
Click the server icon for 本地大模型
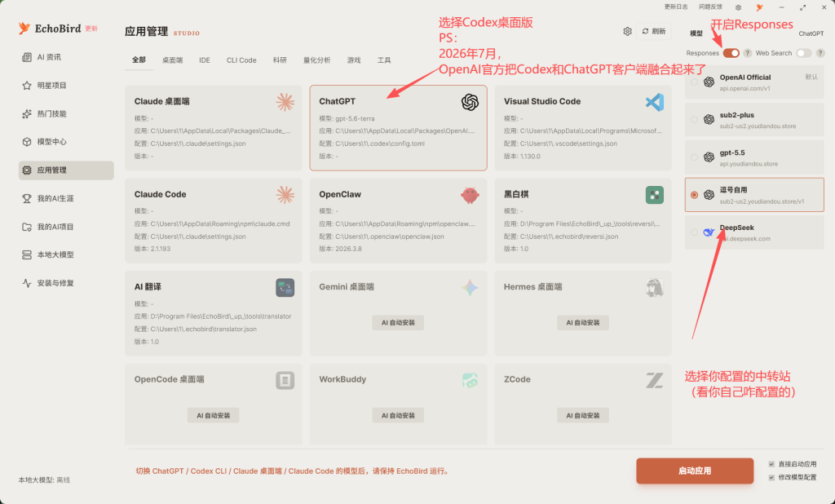27,254
